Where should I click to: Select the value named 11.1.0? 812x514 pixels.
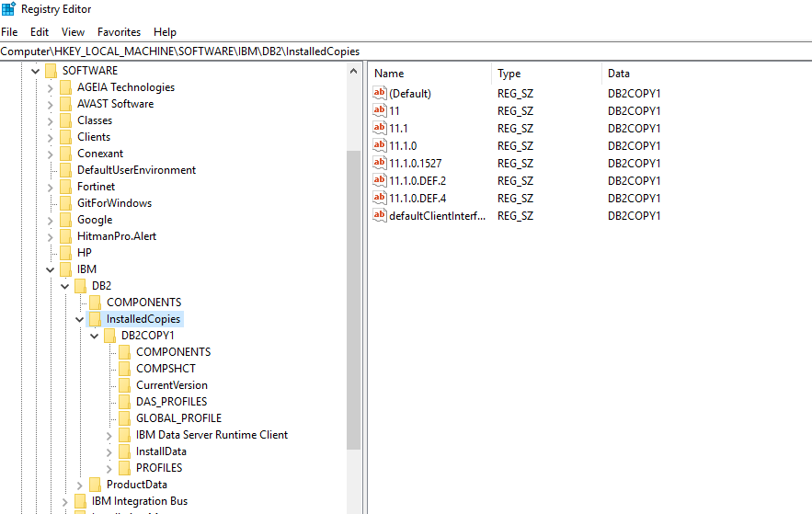coord(403,146)
